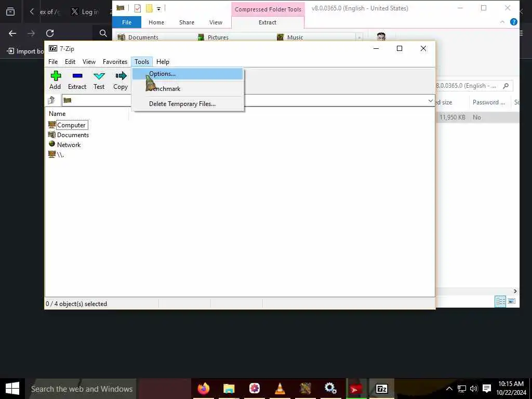
Task: Click the 7-Zip taskbar icon
Action: pos(382,389)
